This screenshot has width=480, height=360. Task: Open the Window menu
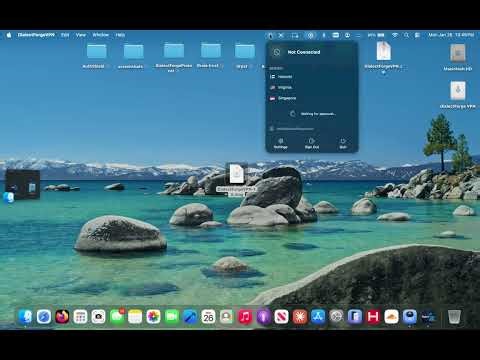click(100, 35)
